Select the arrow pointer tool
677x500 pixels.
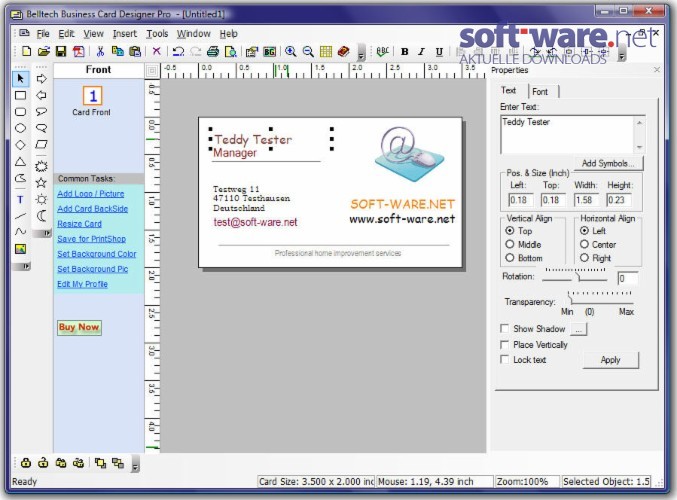click(20, 79)
